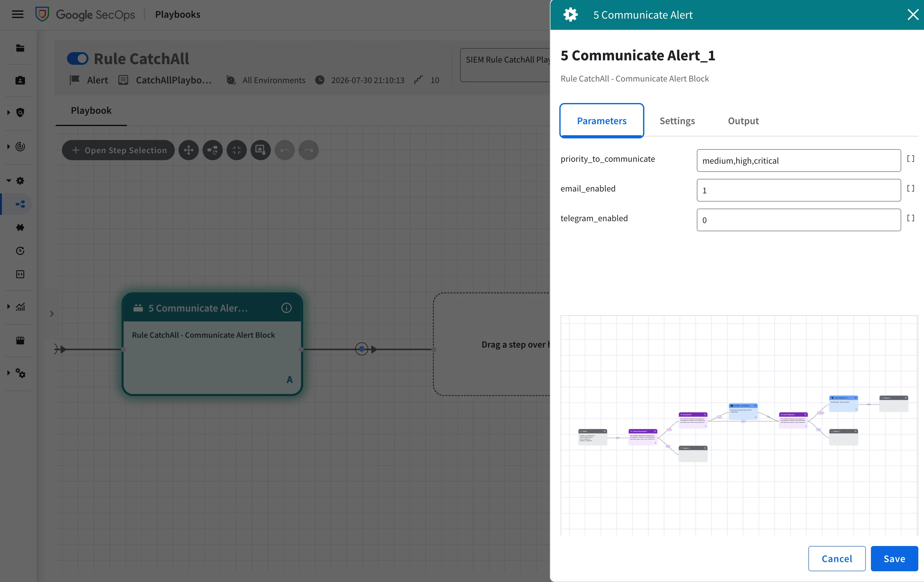This screenshot has height=582, width=924.
Task: Switch to the Output tab
Action: 743,121
